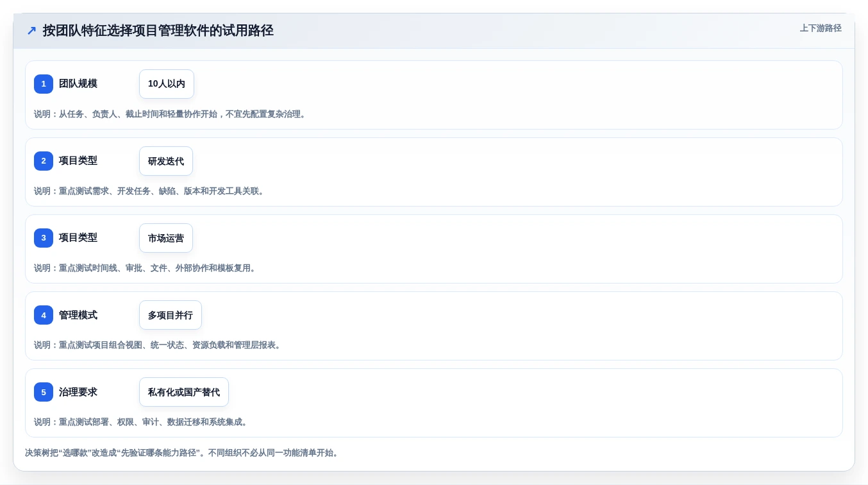Click the 多项目并行 option chip
The image size is (868, 485).
pos(171,315)
